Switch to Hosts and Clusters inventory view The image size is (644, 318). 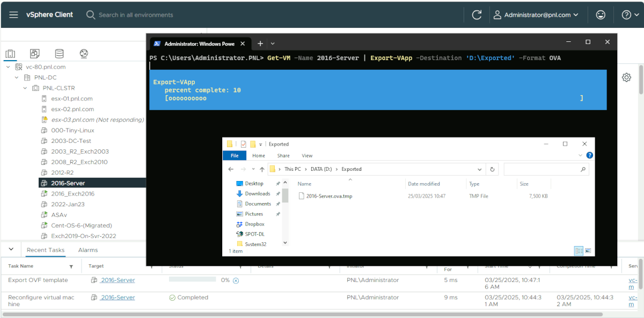click(x=10, y=54)
